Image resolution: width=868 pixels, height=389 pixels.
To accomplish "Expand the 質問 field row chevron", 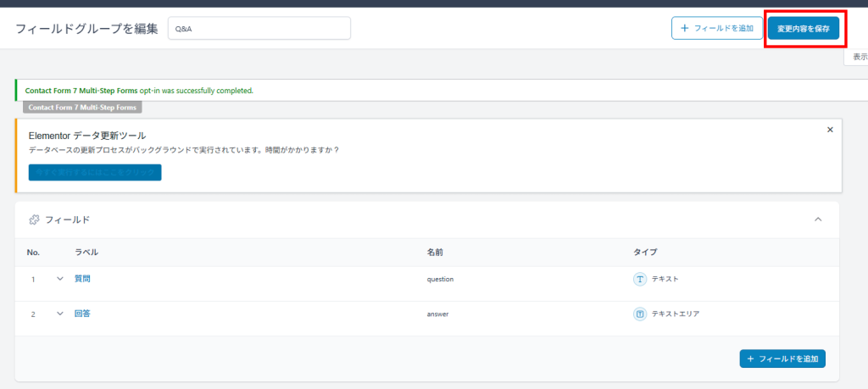I will point(60,279).
